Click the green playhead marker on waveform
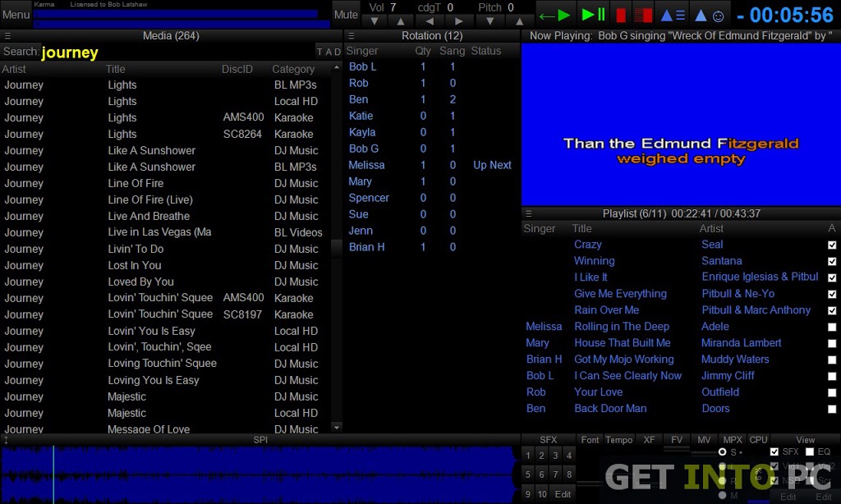 (53, 474)
